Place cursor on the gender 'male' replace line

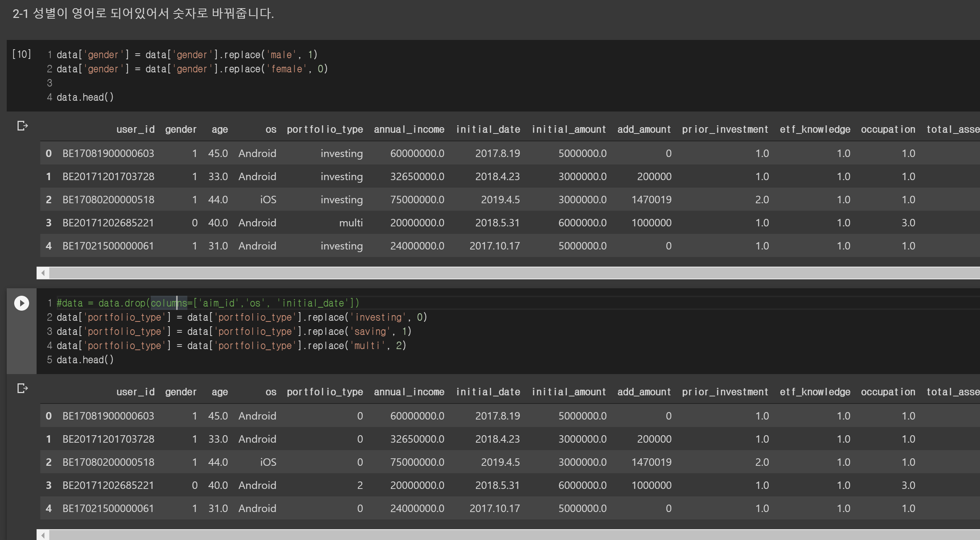point(187,55)
